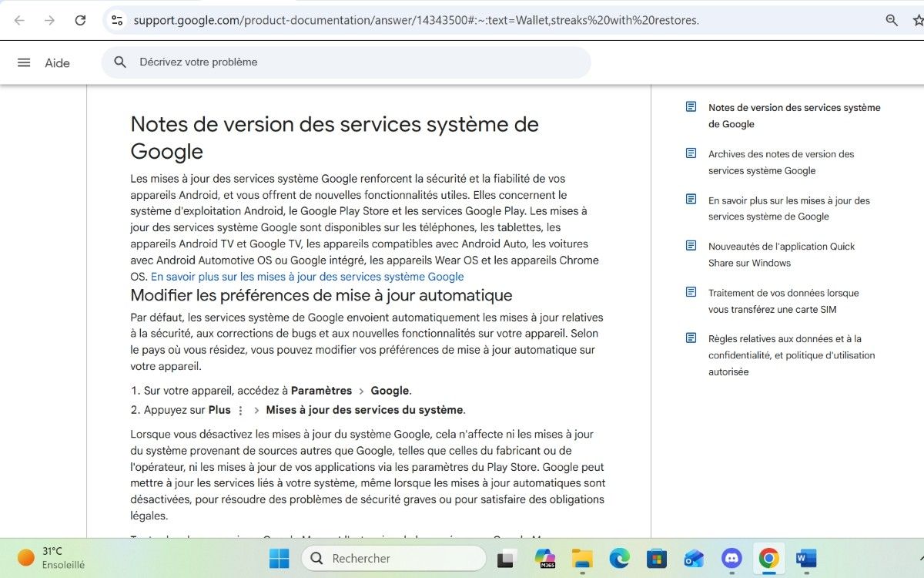Click the three-dot Plus icon in step 2

(240, 411)
